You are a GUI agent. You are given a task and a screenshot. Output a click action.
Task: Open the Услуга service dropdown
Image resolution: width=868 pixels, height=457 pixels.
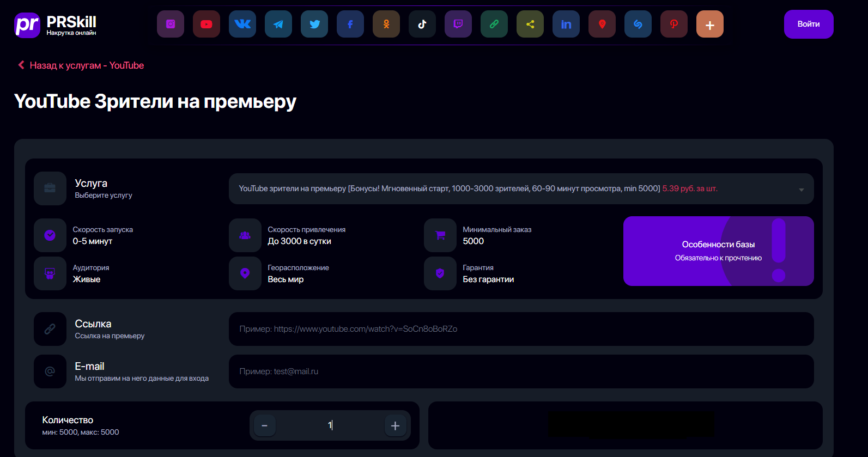521,188
